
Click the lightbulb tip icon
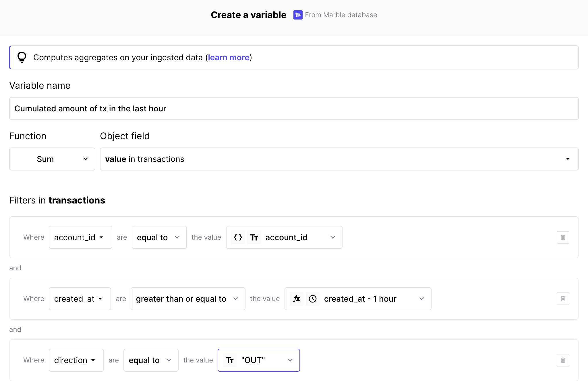[x=22, y=57]
